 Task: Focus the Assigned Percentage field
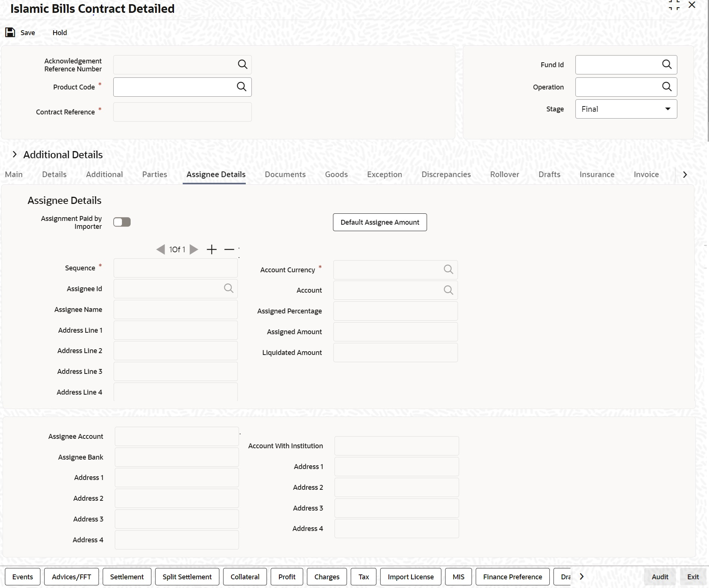click(x=396, y=311)
